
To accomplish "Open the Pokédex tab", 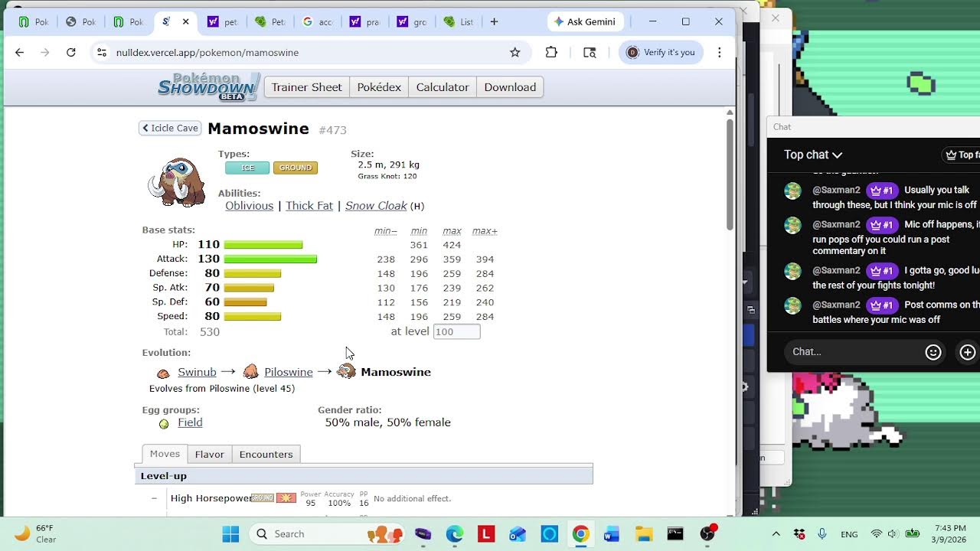I will (x=379, y=87).
